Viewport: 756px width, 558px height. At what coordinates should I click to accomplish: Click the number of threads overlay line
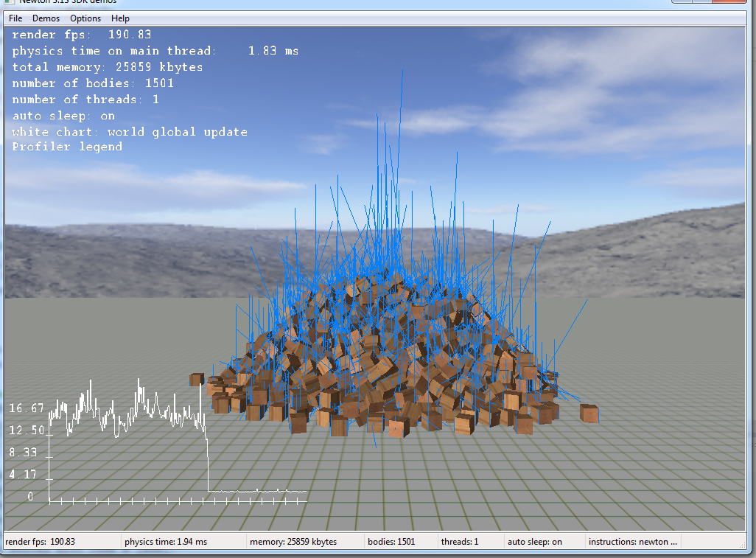point(85,100)
